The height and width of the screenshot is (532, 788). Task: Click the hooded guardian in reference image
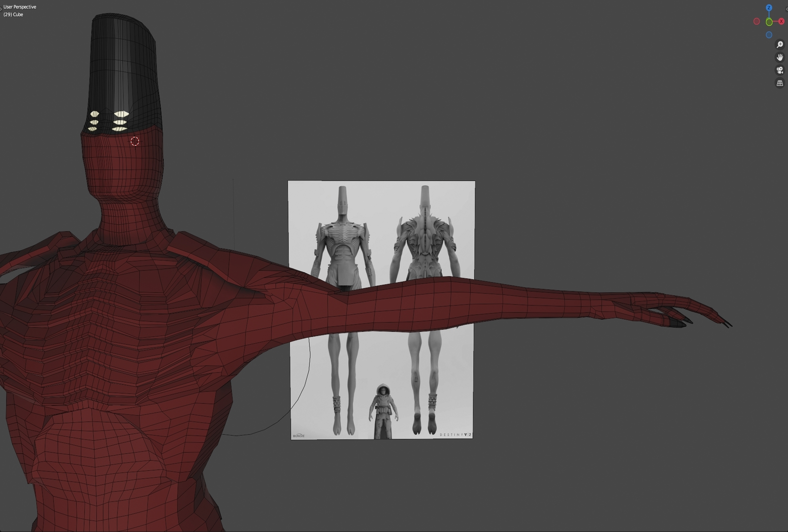pos(382,411)
